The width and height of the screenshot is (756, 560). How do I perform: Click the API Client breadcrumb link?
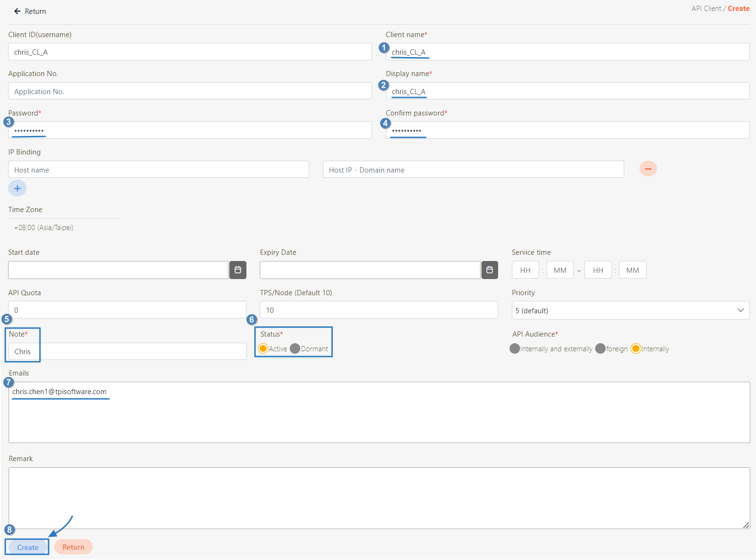coord(706,9)
